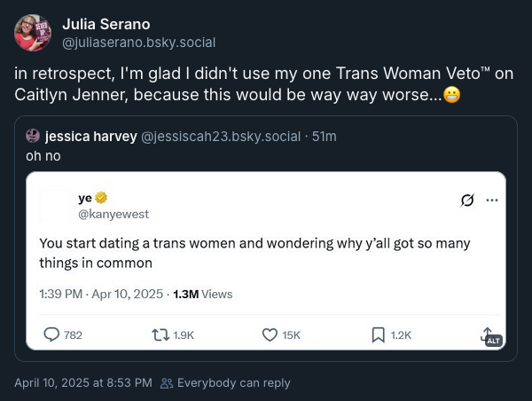
Task: Click the bookmark icon showing 1.2K
Action: [379, 334]
